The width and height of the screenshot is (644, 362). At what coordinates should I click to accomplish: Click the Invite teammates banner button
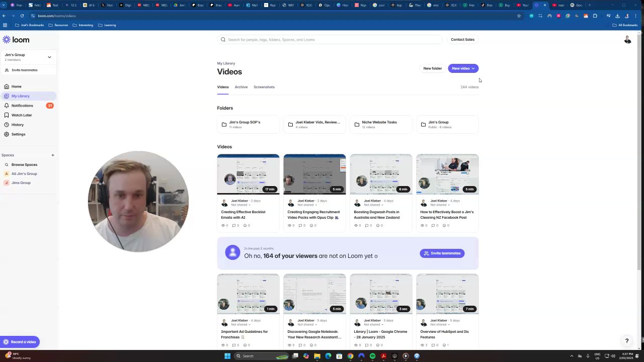[442, 253]
